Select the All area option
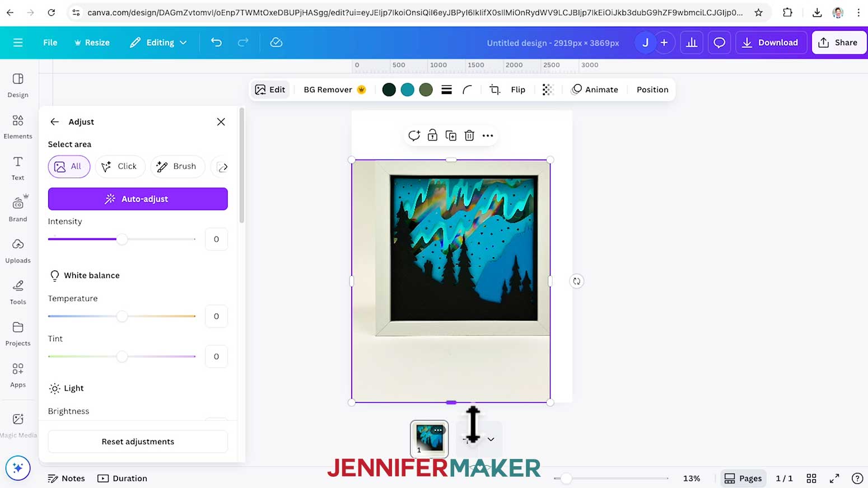 [x=69, y=167]
